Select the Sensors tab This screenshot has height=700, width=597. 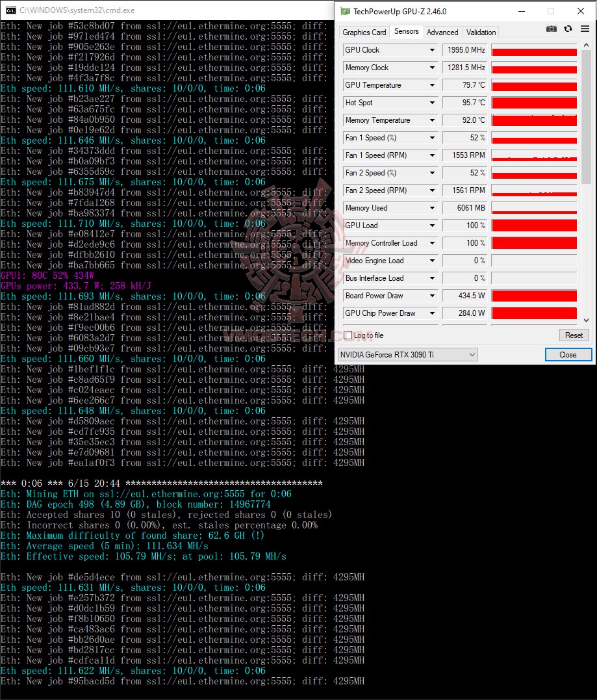coord(406,31)
